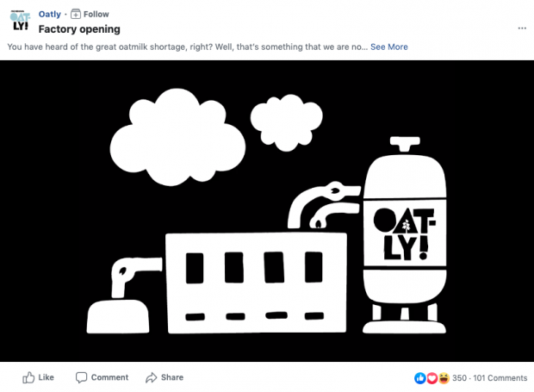The width and height of the screenshot is (534, 392).
Task: Click the laughing face reaction emoji
Action: [444, 378]
